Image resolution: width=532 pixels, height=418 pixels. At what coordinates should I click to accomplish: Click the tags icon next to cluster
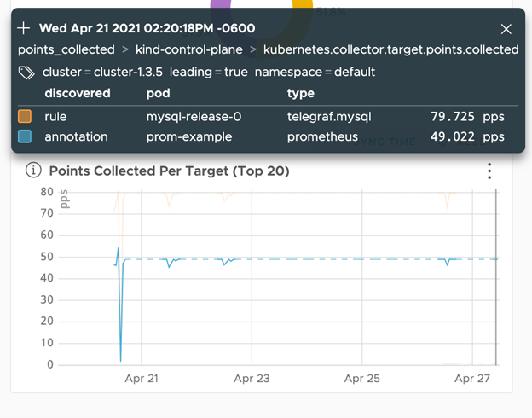click(x=26, y=73)
